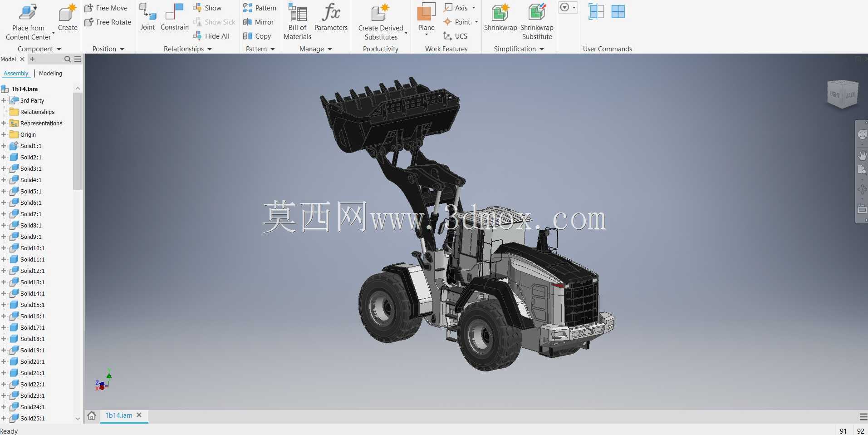Open the Bill of Materials
The height and width of the screenshot is (435, 868).
(298, 21)
